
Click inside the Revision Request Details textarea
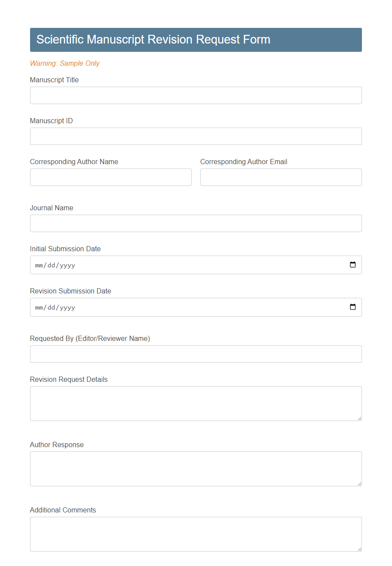tap(196, 403)
